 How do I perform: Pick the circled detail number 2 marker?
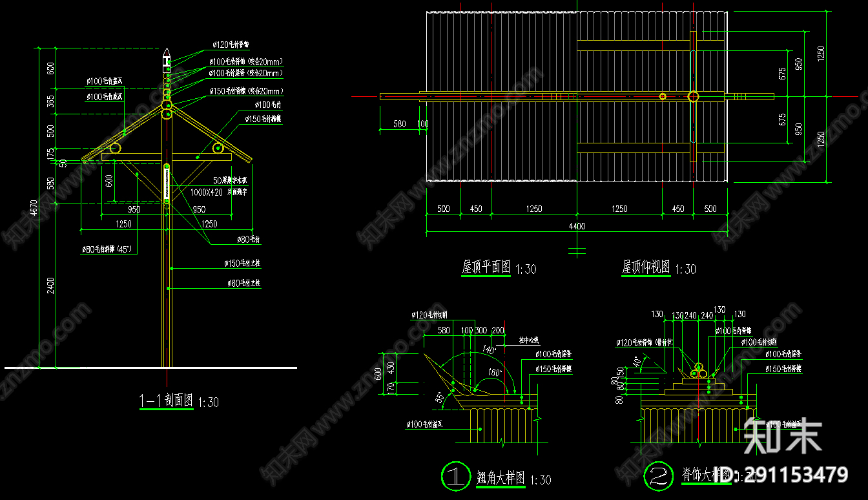click(x=659, y=477)
